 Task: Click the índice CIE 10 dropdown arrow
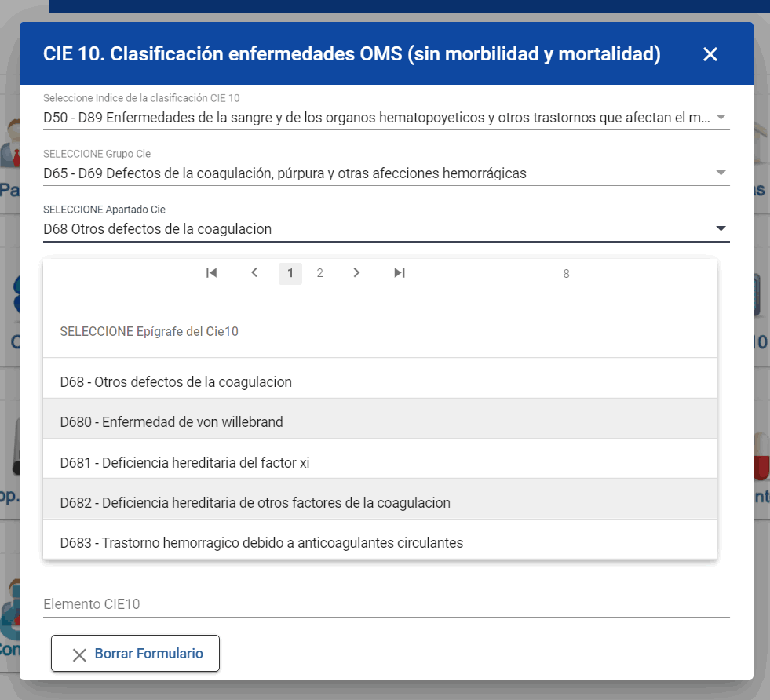(x=721, y=117)
